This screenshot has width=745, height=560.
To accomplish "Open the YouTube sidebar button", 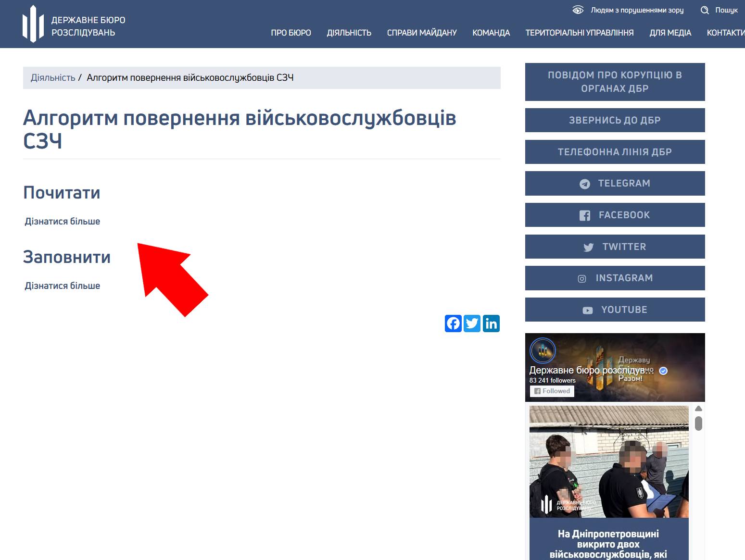I will click(x=615, y=310).
